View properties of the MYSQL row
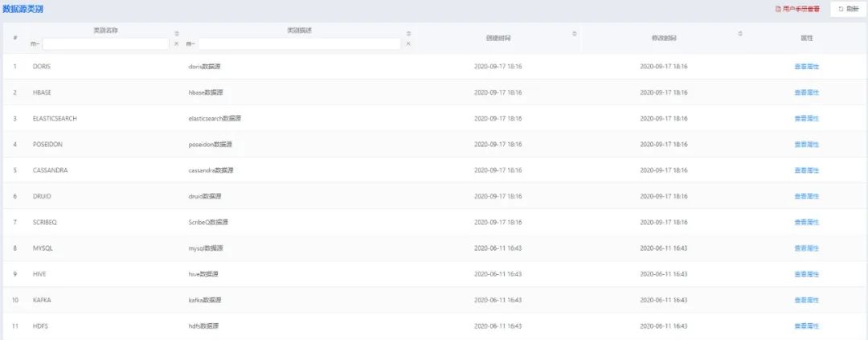The height and width of the screenshot is (340, 868). coord(806,248)
